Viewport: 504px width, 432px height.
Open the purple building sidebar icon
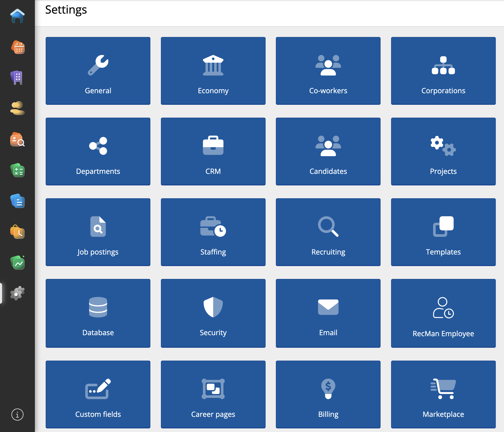[x=17, y=78]
